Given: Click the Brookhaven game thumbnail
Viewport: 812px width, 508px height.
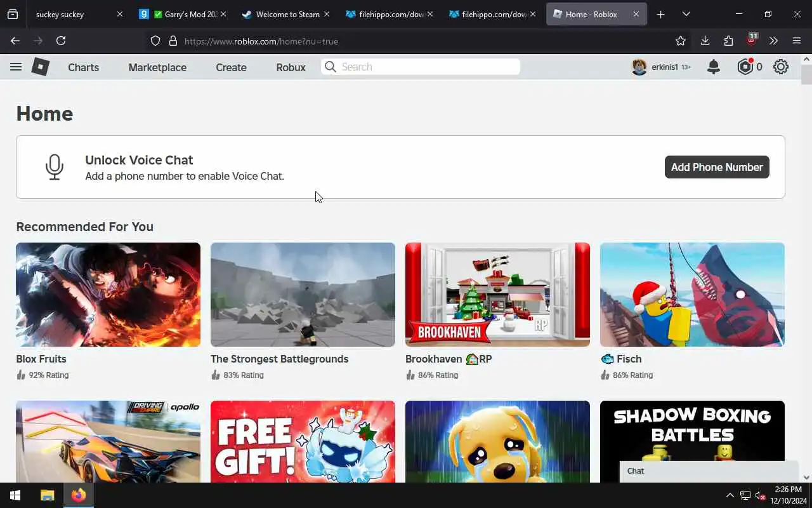Looking at the screenshot, I should [x=497, y=295].
